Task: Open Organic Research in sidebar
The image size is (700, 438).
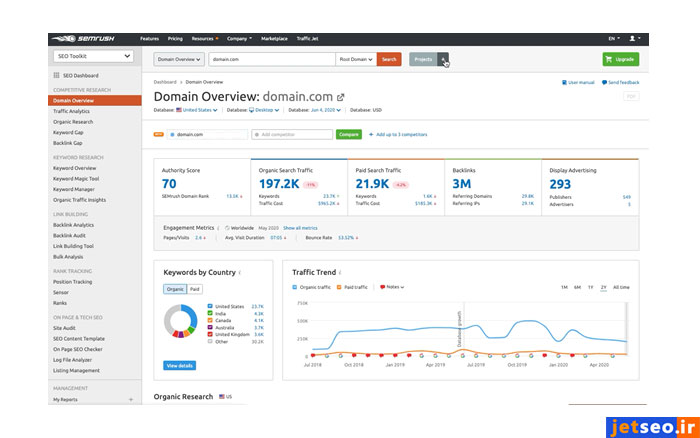Action: [x=73, y=122]
